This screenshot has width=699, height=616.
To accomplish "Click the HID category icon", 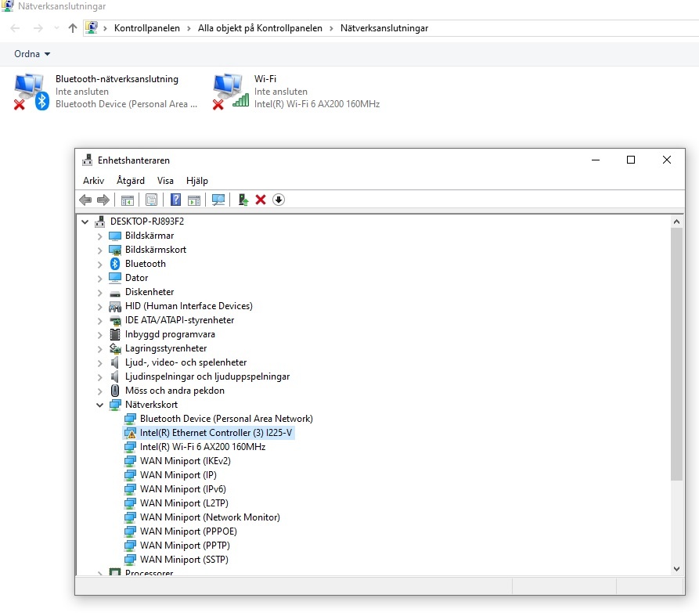I will (x=115, y=306).
